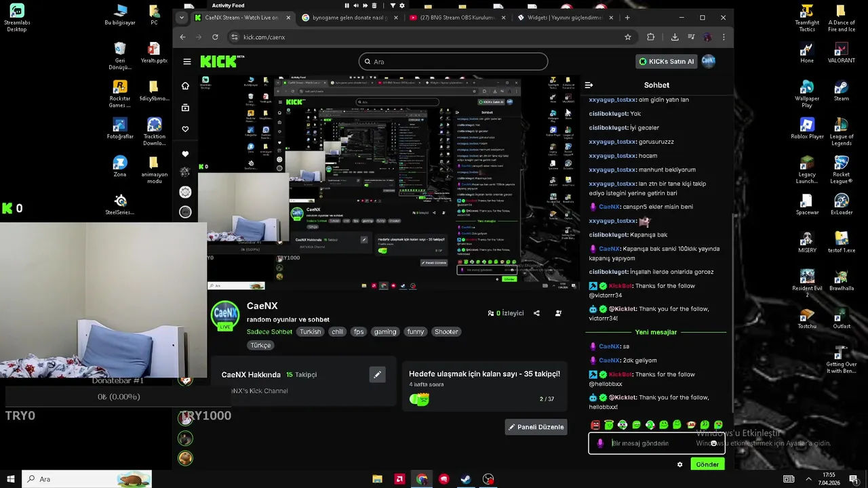This screenshot has height=488, width=868.
Task: Open File Explorer from the taskbar
Action: tap(378, 479)
